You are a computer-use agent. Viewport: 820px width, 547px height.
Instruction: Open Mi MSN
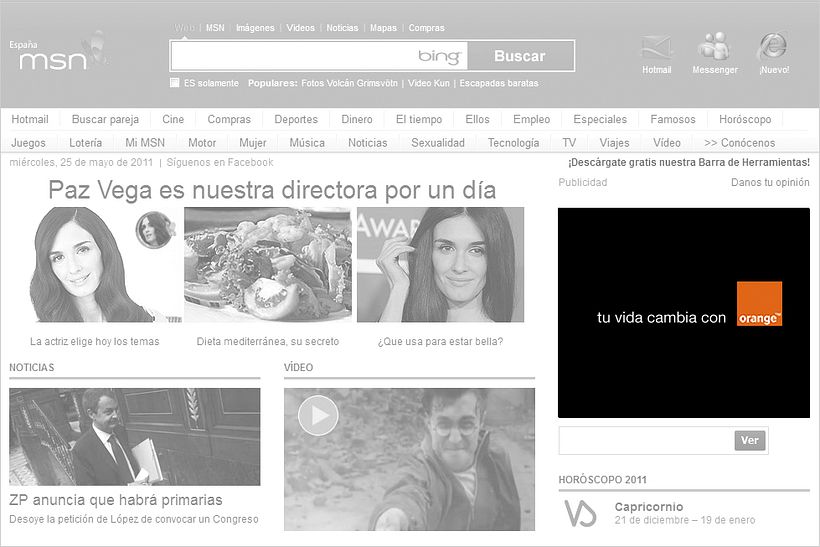145,143
